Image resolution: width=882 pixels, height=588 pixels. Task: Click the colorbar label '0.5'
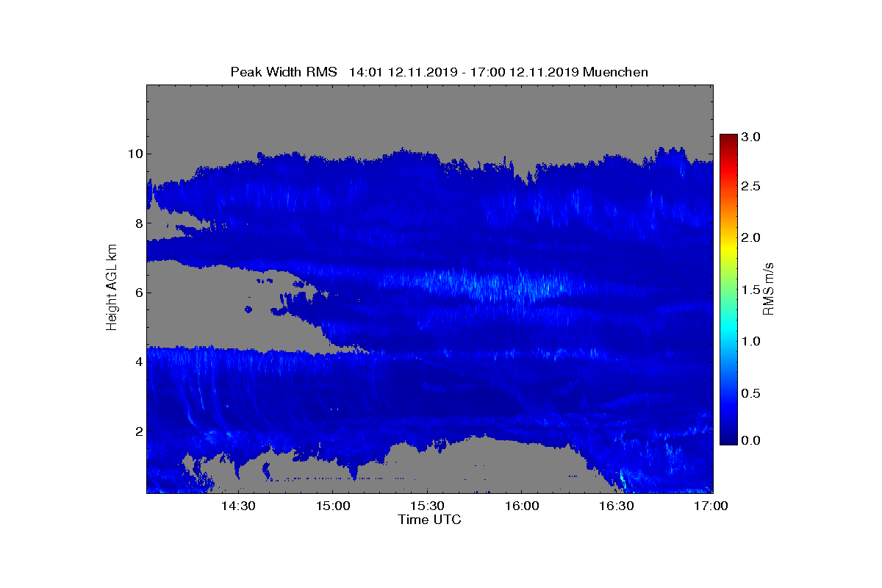[750, 394]
